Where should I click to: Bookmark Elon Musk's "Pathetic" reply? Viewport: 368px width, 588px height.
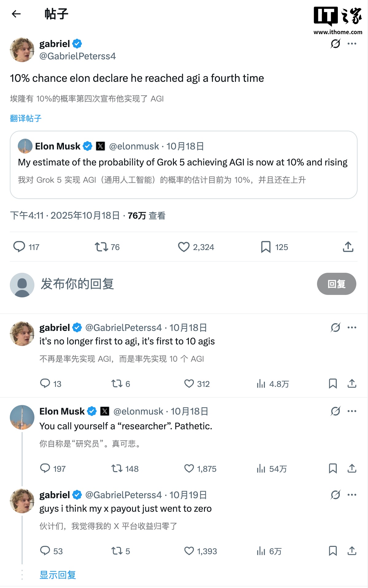[332, 469]
